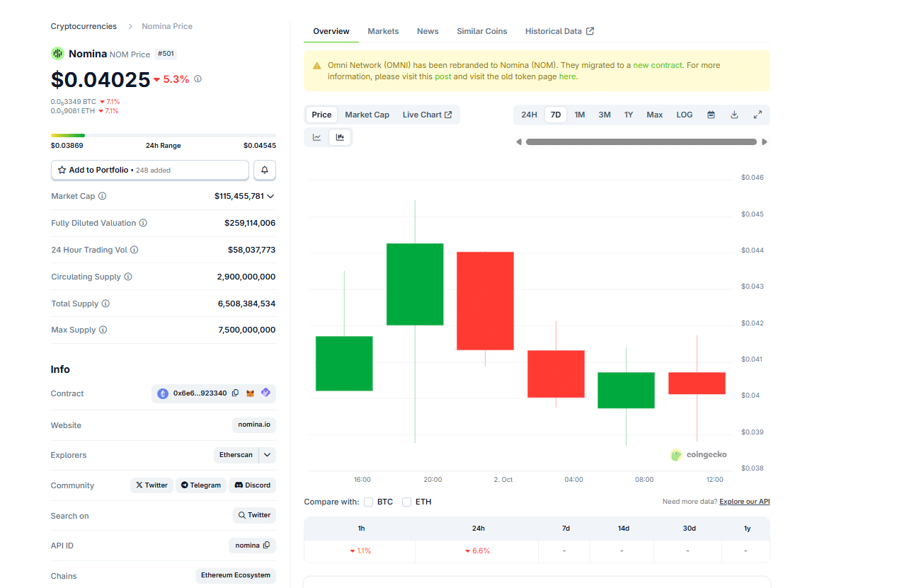Copy the contract address using the copy icon

tap(235, 393)
